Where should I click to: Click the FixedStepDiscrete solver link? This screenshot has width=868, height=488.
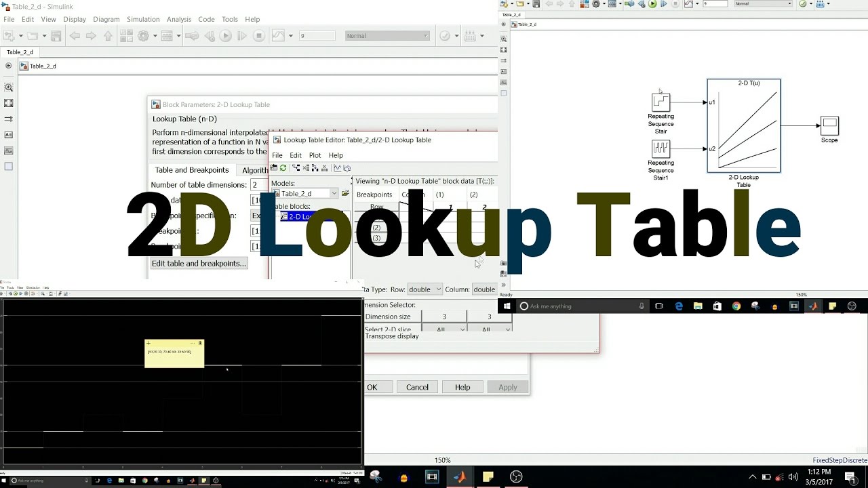pos(840,460)
